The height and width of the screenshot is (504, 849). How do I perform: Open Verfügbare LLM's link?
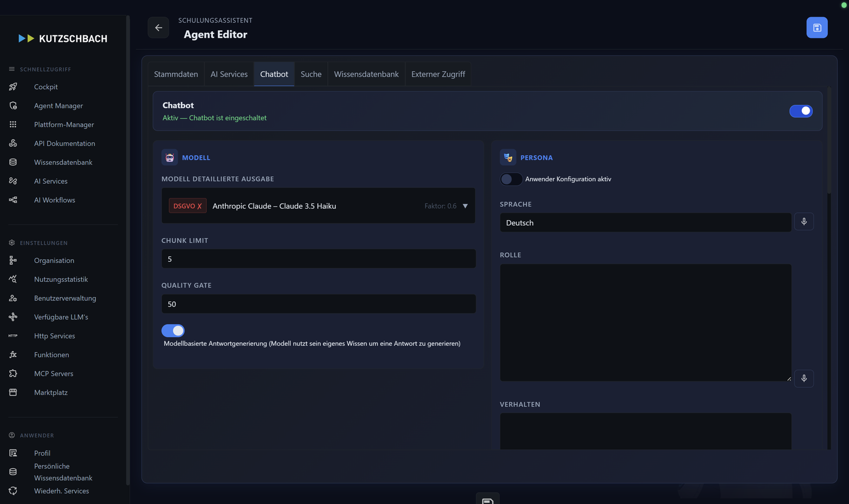tap(61, 317)
